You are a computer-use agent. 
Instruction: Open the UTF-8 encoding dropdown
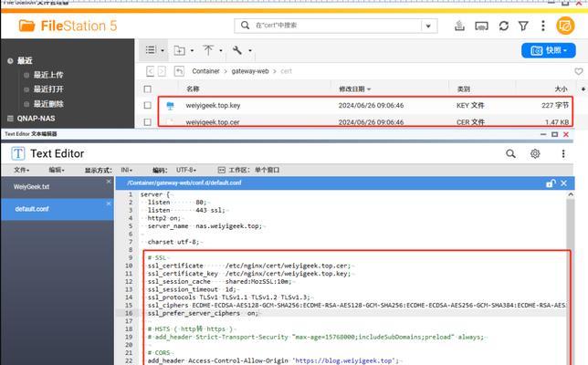(x=186, y=170)
